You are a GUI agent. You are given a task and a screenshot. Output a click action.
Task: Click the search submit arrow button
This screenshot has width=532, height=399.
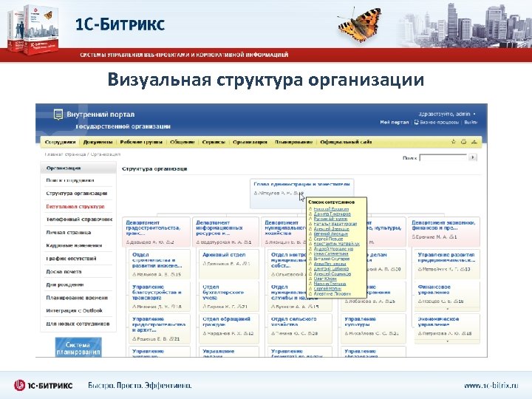coord(473,157)
